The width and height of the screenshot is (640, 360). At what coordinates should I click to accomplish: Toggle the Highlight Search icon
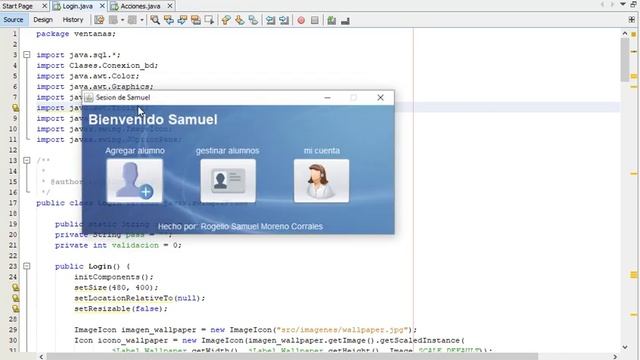(196, 20)
